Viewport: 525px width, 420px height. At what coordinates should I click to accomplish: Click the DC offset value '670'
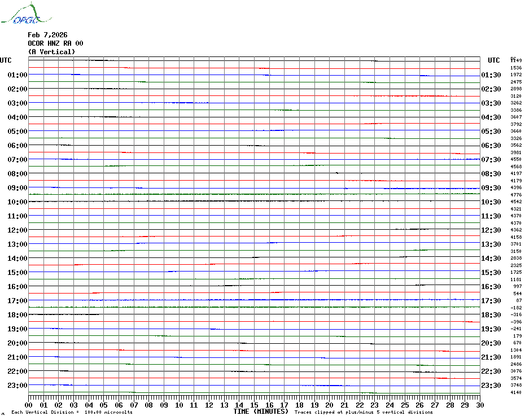[517, 343]
